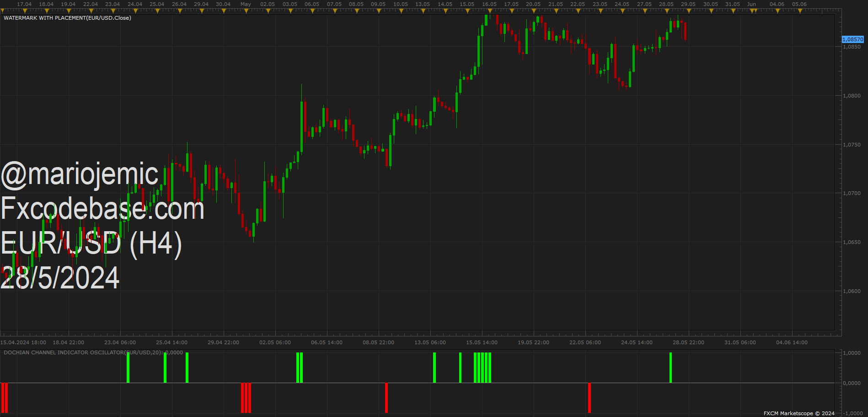Click the '22.05 06:00' bottom time label
868x417 pixels.
click(x=585, y=342)
